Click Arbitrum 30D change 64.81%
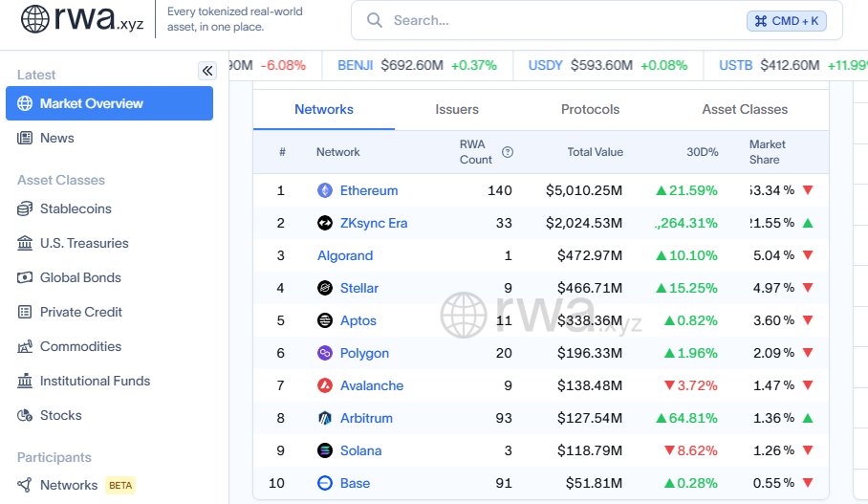Screen dimensions: 868x504 (x=686, y=418)
